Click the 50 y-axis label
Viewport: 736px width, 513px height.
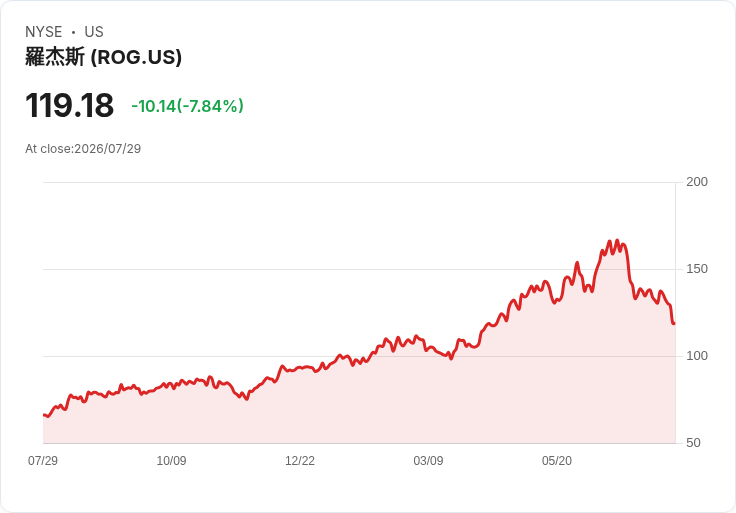[x=693, y=443]
